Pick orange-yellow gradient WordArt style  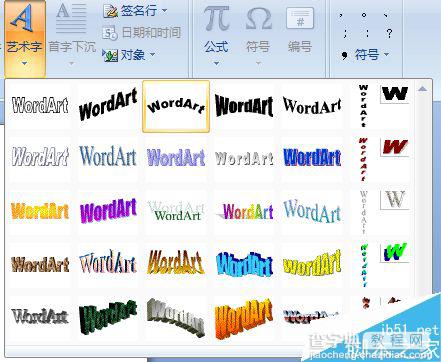(x=40, y=211)
